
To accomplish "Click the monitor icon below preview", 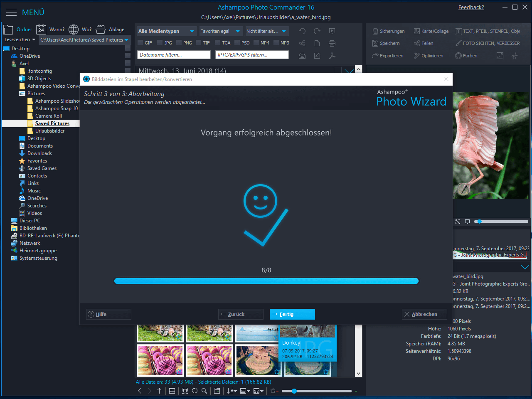I will pyautogui.click(x=467, y=222).
